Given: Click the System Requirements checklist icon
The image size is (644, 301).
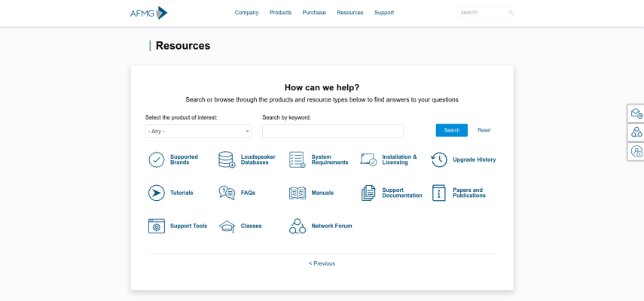Looking at the screenshot, I should (x=298, y=160).
